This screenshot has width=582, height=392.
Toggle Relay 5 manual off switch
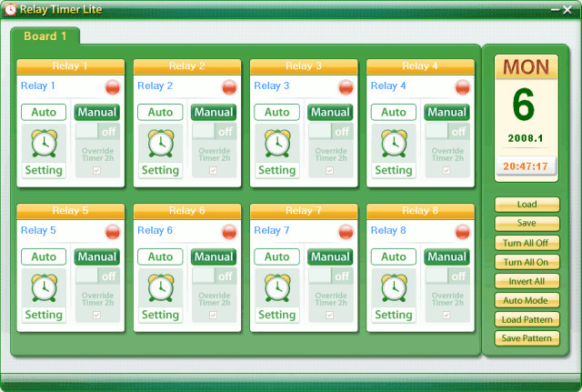tap(97, 276)
